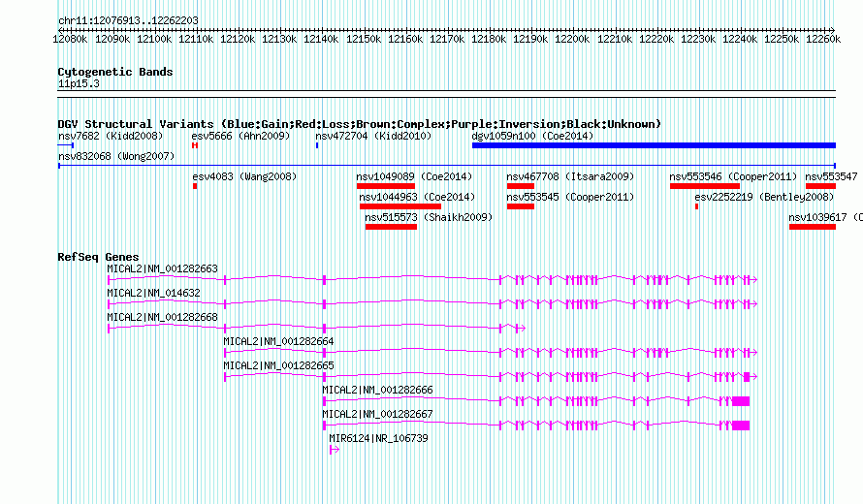
Task: Click the DGV Structural Variants track title
Action: [359, 124]
